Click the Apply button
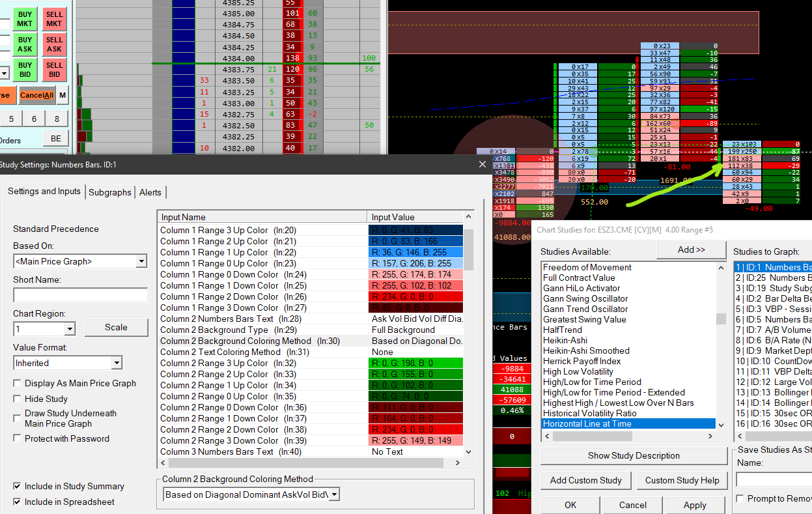 tap(695, 505)
